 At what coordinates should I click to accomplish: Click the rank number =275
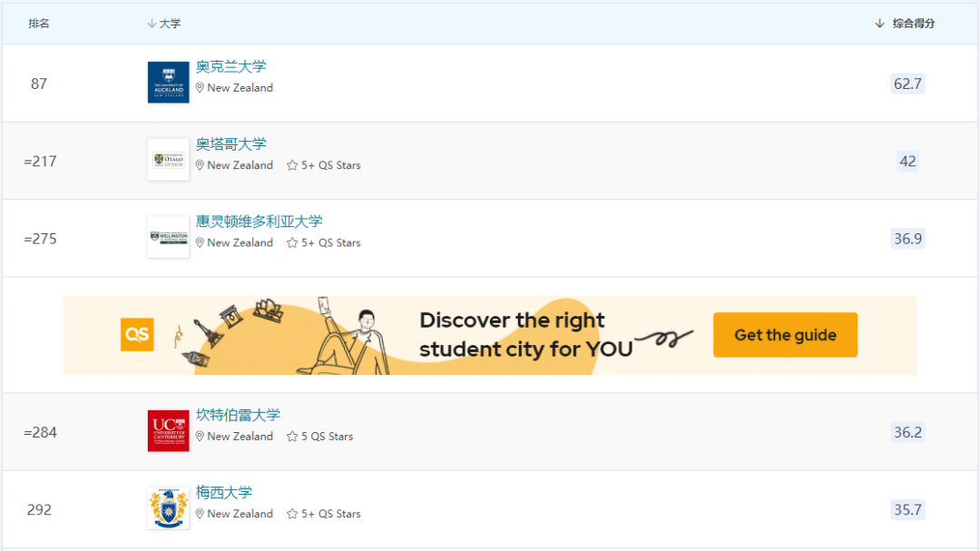point(40,239)
